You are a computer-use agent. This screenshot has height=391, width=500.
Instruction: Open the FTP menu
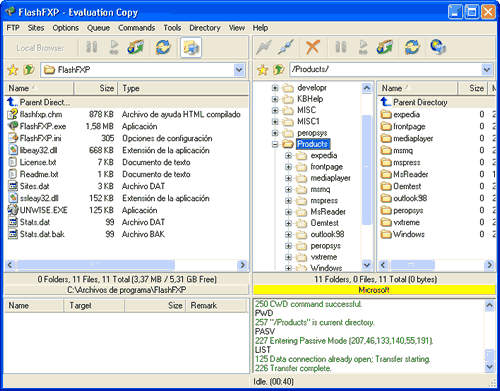13,28
